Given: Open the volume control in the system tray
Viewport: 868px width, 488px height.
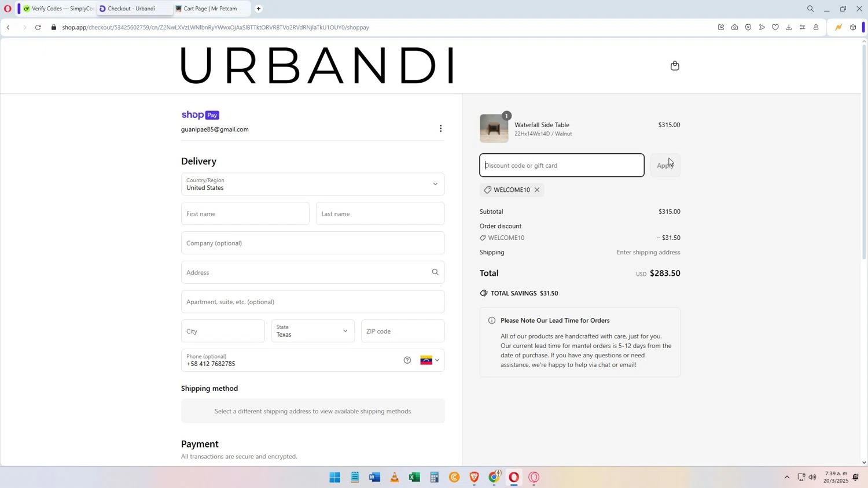Looking at the screenshot, I should pyautogui.click(x=812, y=478).
